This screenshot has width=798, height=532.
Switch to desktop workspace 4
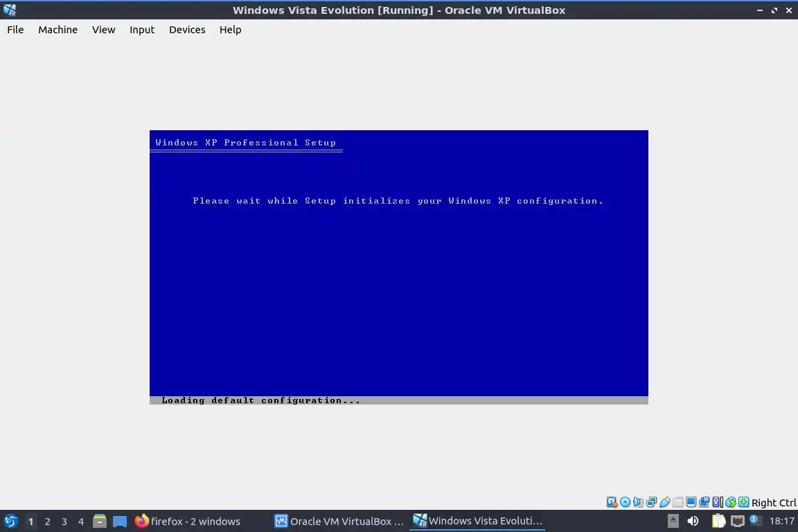pos(80,522)
